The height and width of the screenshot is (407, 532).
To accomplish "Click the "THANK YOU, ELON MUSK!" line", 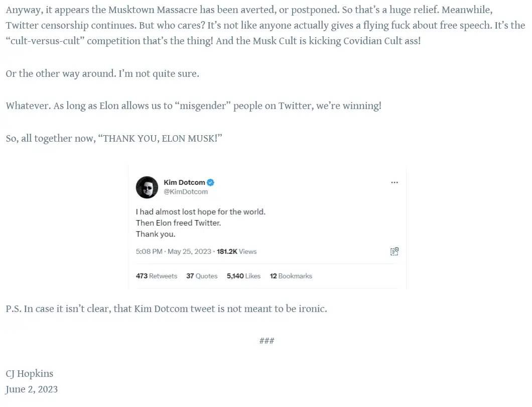I will pyautogui.click(x=114, y=138).
